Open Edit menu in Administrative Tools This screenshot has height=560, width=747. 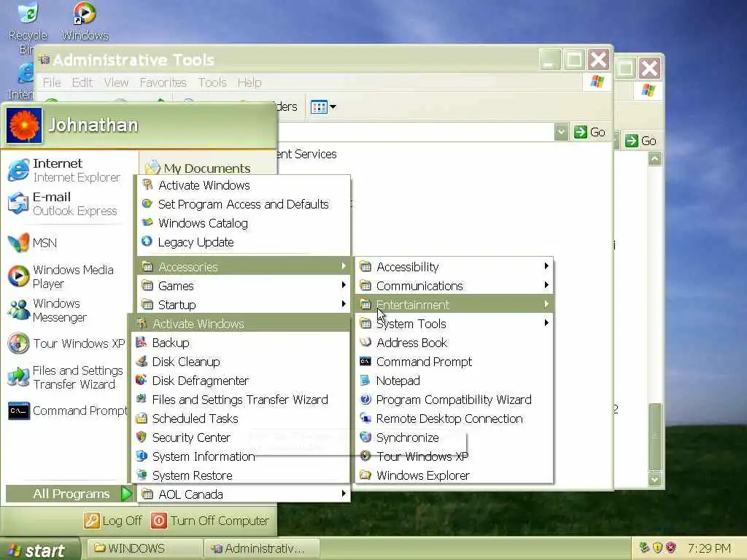point(82,82)
